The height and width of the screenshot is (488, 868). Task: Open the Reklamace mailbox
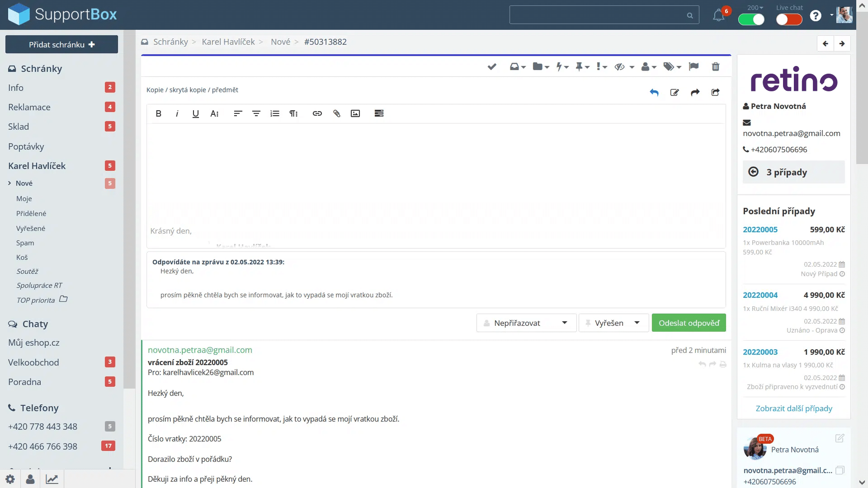coord(29,107)
